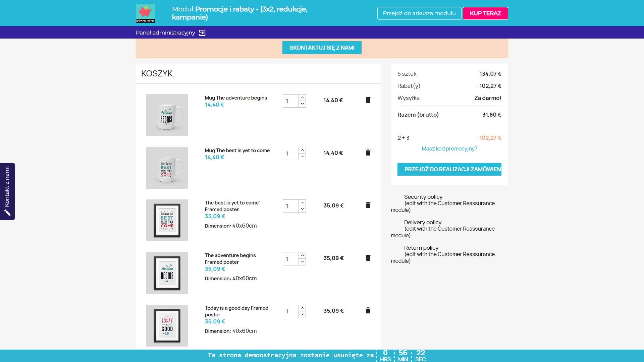Increase quantity of Today is a good day poster
Image resolution: width=644 pixels, height=362 pixels.
(x=302, y=308)
